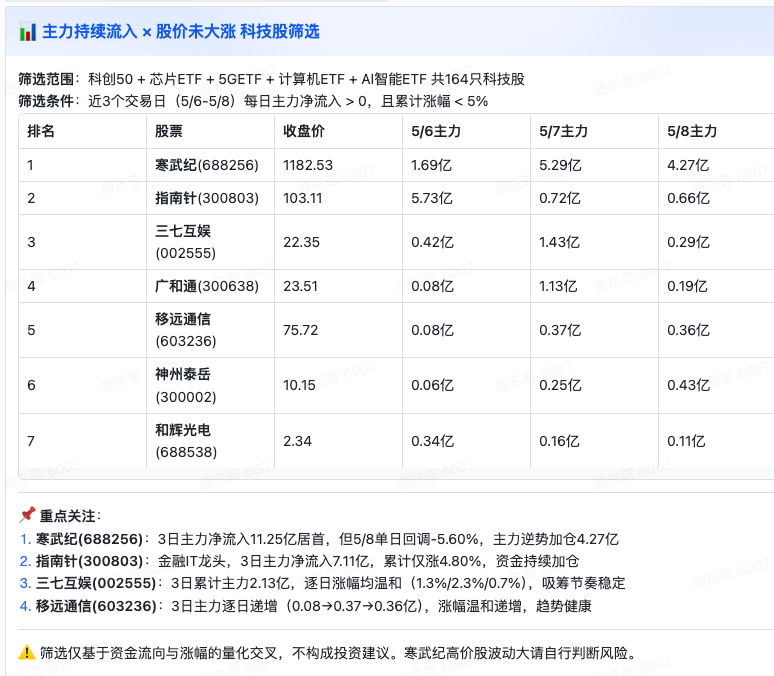Click closing price 1182.53
The width and height of the screenshot is (774, 676).
click(x=308, y=165)
